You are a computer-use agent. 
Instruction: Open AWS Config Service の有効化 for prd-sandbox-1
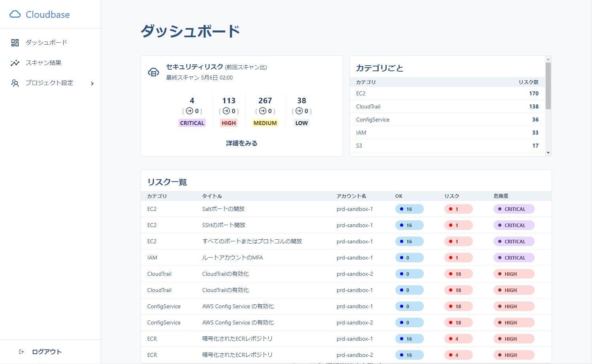pos(346,306)
